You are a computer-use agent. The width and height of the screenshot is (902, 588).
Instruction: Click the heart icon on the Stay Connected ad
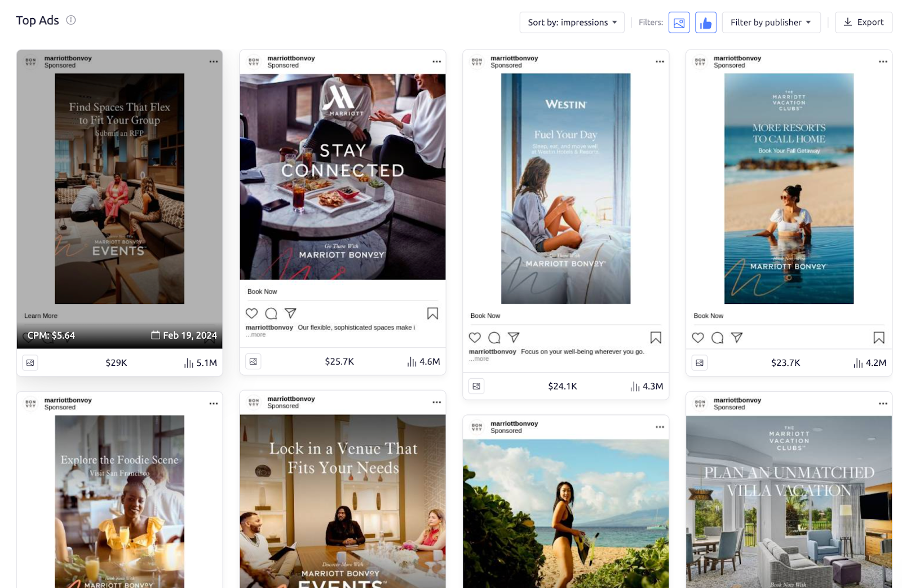tap(251, 313)
